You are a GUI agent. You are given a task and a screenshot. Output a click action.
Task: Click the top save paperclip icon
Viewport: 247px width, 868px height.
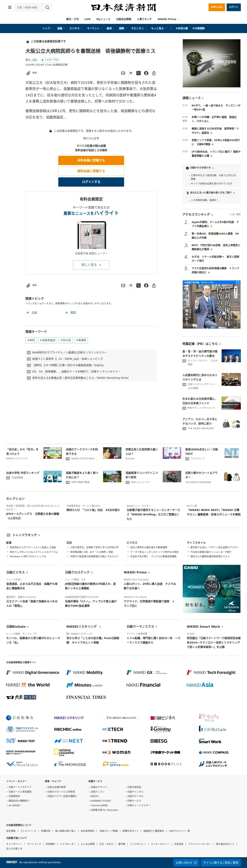click(28, 73)
